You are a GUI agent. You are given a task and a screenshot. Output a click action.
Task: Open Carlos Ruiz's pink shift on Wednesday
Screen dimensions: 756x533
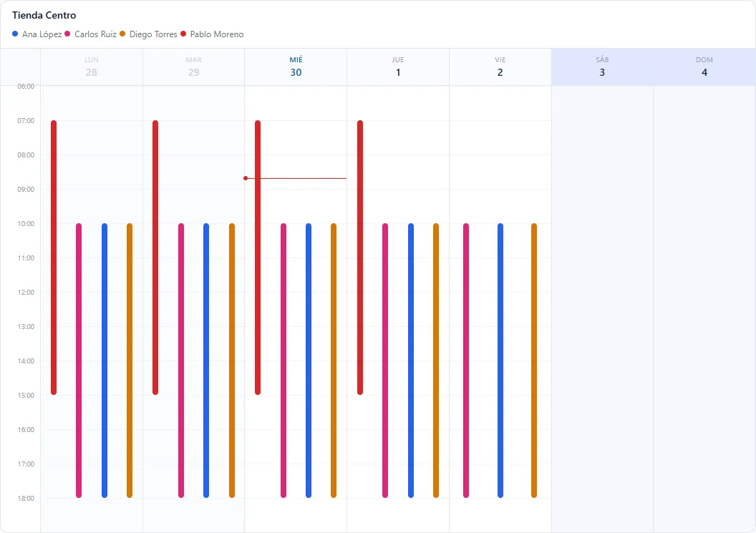283,361
